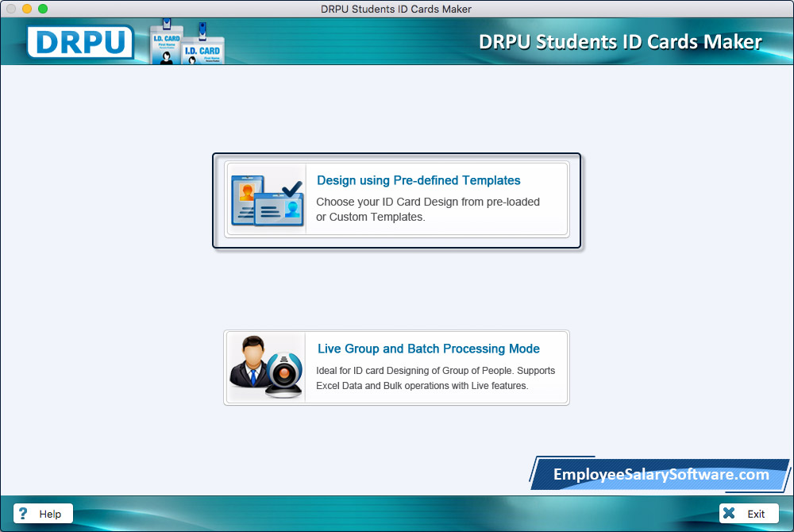Screen dimensions: 794x532
Task: Click the Help button
Action: tap(43, 513)
